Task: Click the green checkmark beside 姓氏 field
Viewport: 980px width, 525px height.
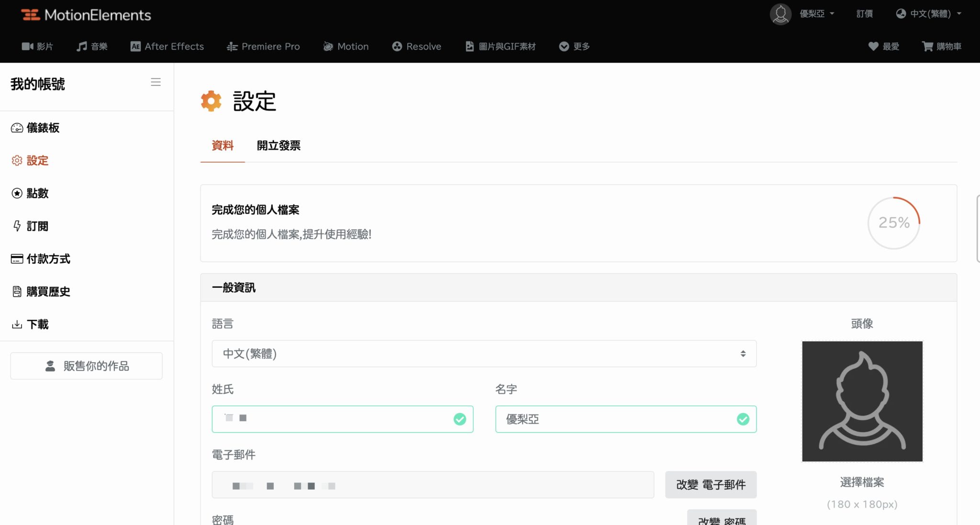Action: [x=459, y=419]
